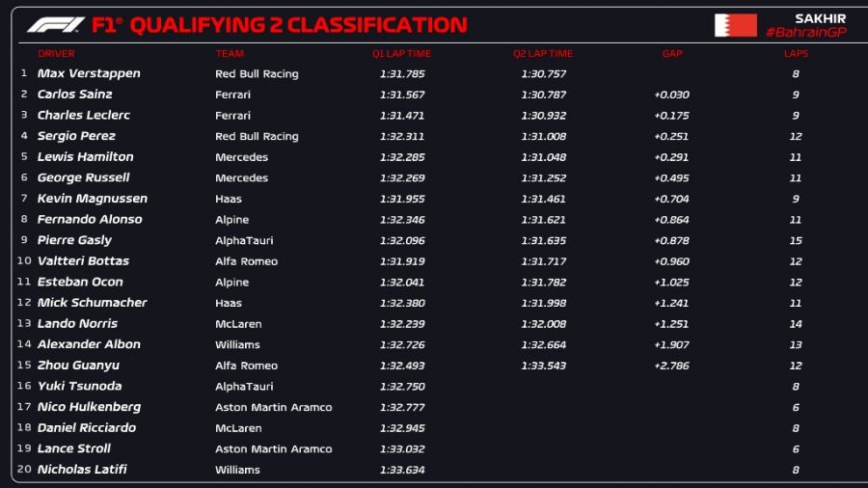The height and width of the screenshot is (488, 868).
Task: Open Lewis Hamilton driver entry
Action: pos(86,157)
